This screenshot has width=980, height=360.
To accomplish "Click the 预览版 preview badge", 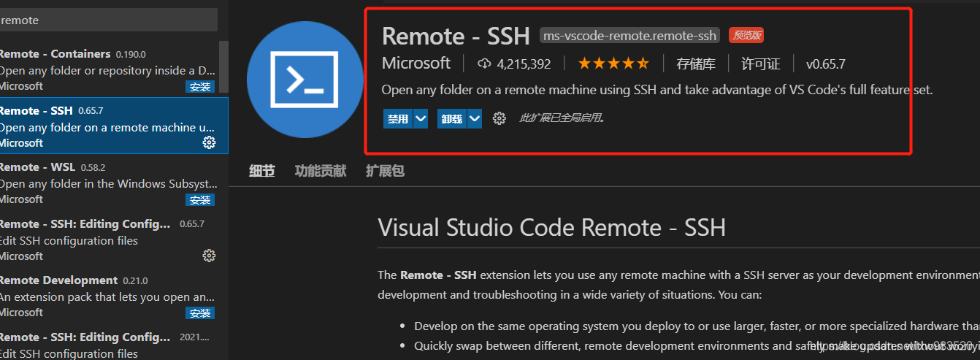I will [746, 35].
